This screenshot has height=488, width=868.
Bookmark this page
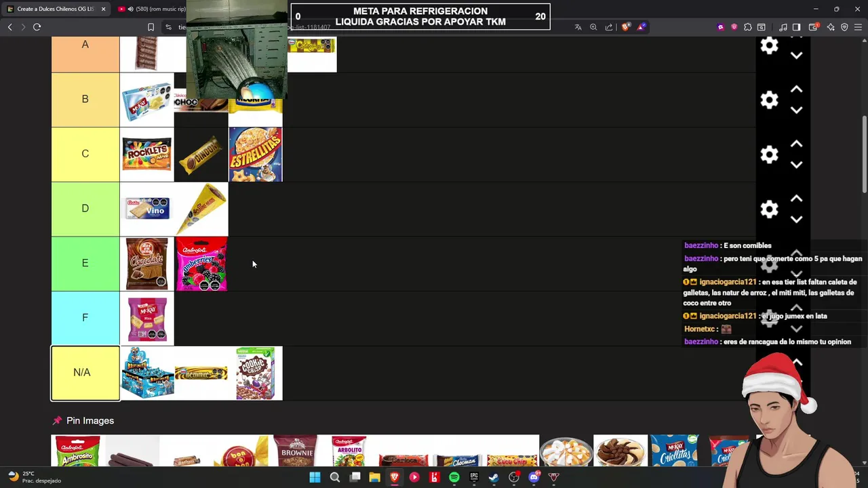click(151, 27)
